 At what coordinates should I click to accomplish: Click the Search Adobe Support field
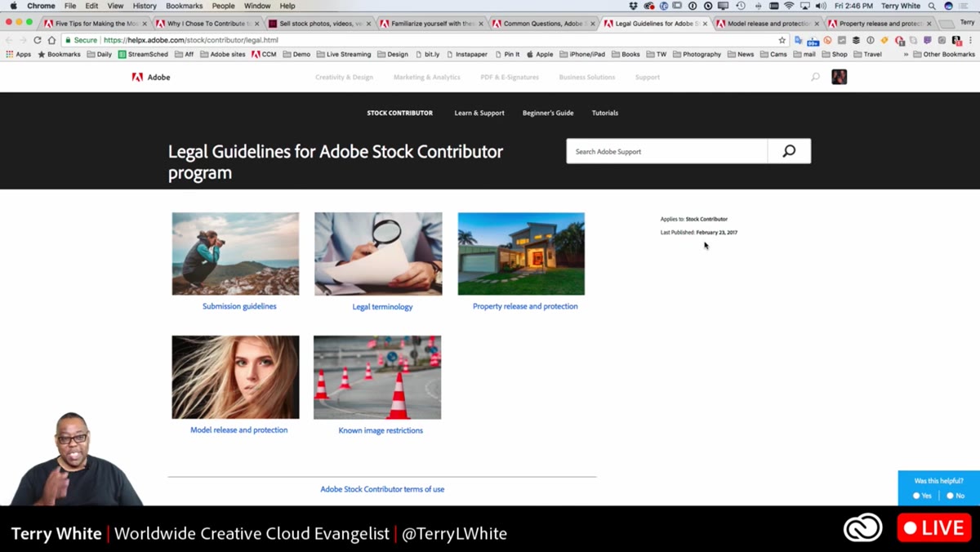point(667,151)
